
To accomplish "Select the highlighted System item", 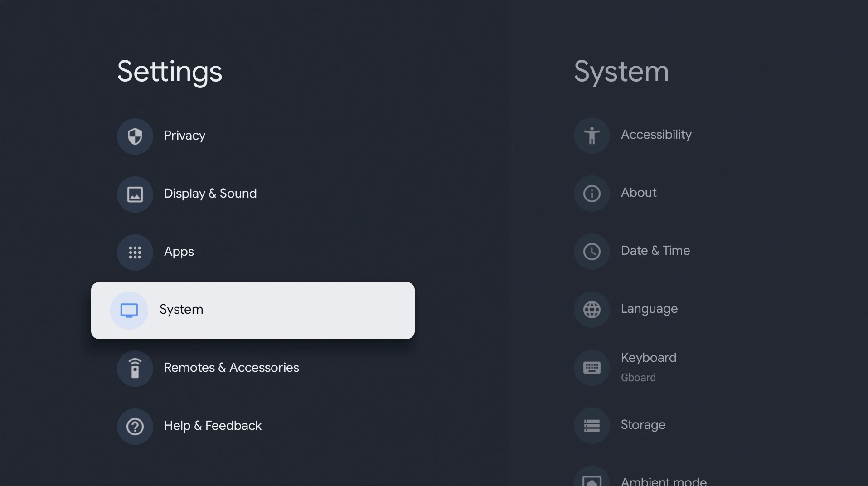I will [252, 310].
